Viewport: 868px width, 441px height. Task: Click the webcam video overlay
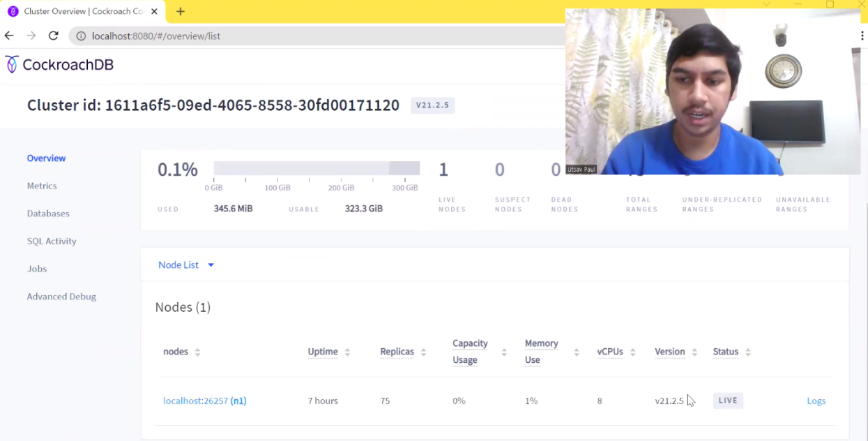[713, 91]
